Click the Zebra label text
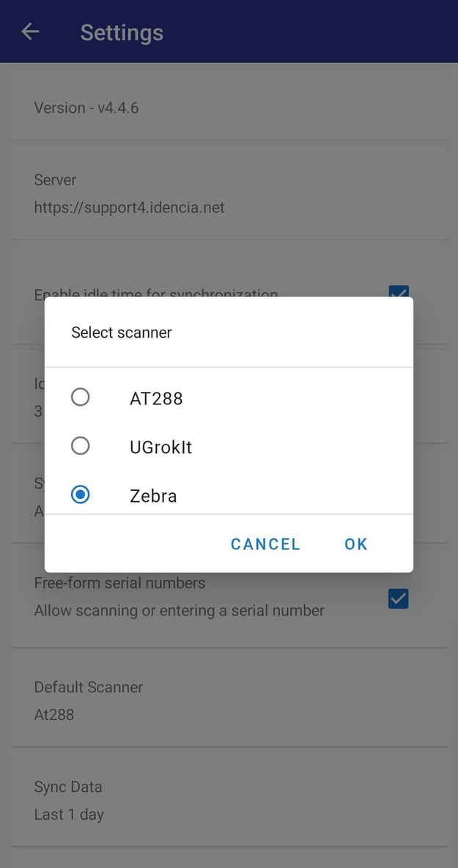458x868 pixels. [154, 494]
